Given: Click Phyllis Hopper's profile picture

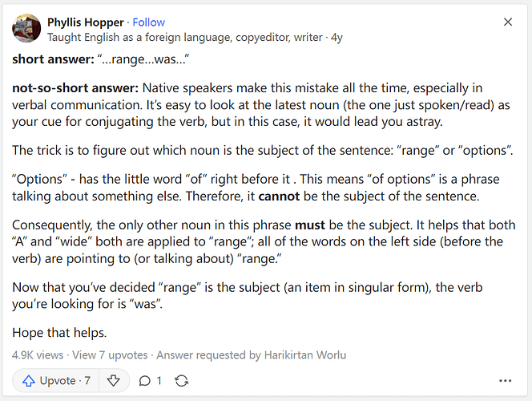Looking at the screenshot, I should pyautogui.click(x=26, y=28).
